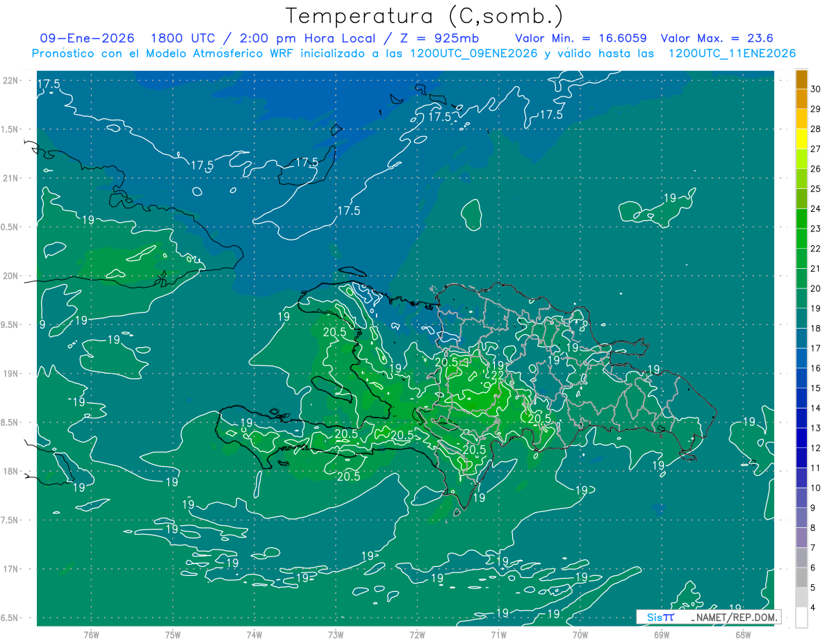The height and width of the screenshot is (644, 834).
Task: Click the green swatch between 22 and 23
Action: click(801, 238)
